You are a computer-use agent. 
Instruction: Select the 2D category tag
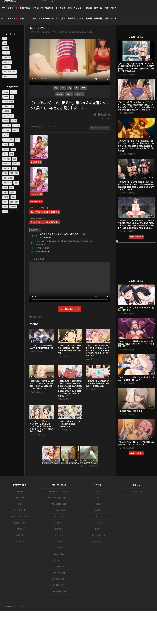pyautogui.click(x=5, y=38)
